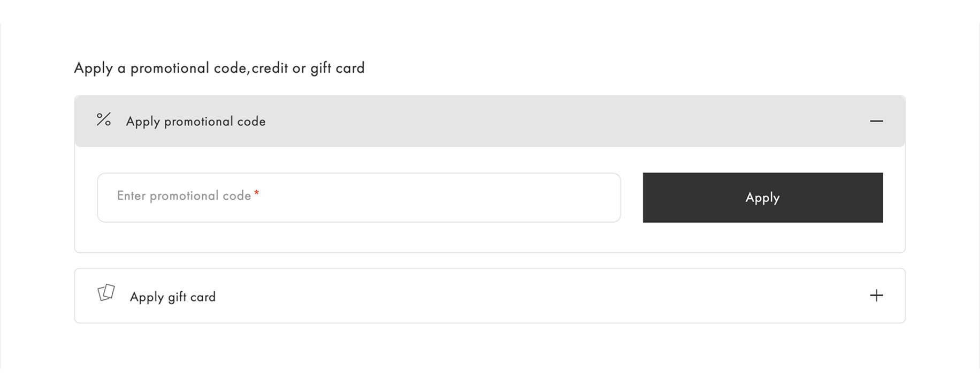Click the percent sign promo icon
The image size is (980, 392).
[x=104, y=119]
